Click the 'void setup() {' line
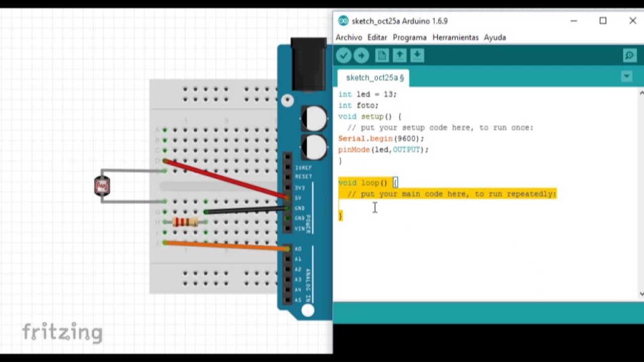 [x=370, y=116]
